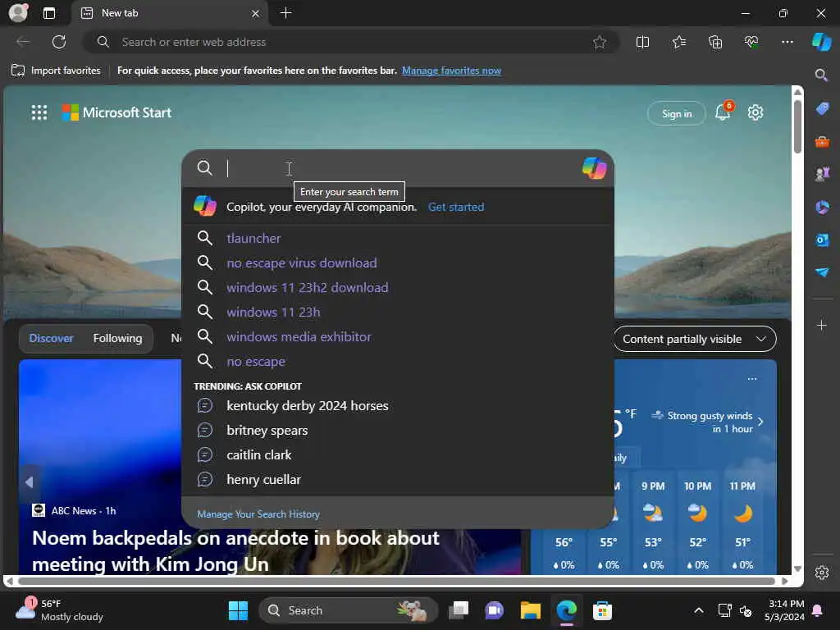Open File Explorer from taskbar
The height and width of the screenshot is (630, 840).
[x=531, y=610]
